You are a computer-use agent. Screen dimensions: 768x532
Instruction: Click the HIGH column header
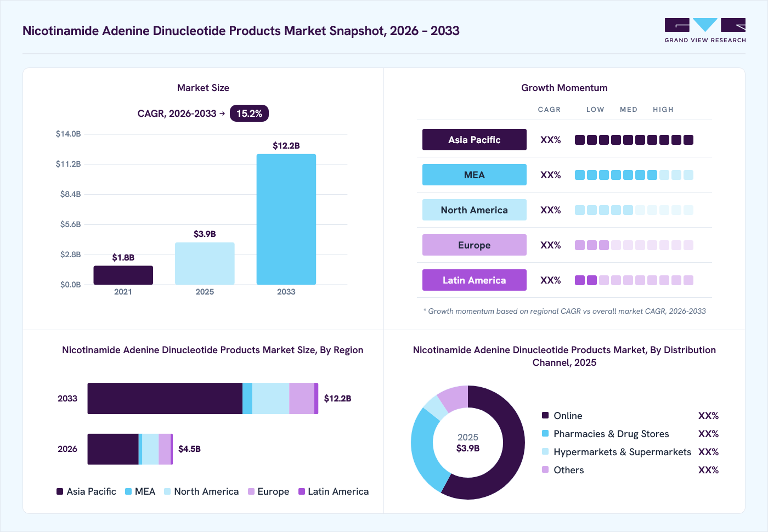pyautogui.click(x=663, y=110)
